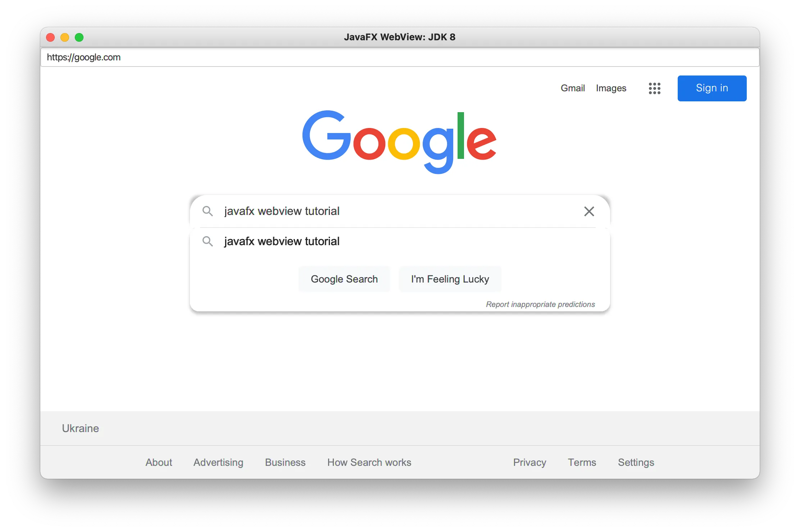Click the Sign in button
The image size is (800, 532).
coord(711,88)
